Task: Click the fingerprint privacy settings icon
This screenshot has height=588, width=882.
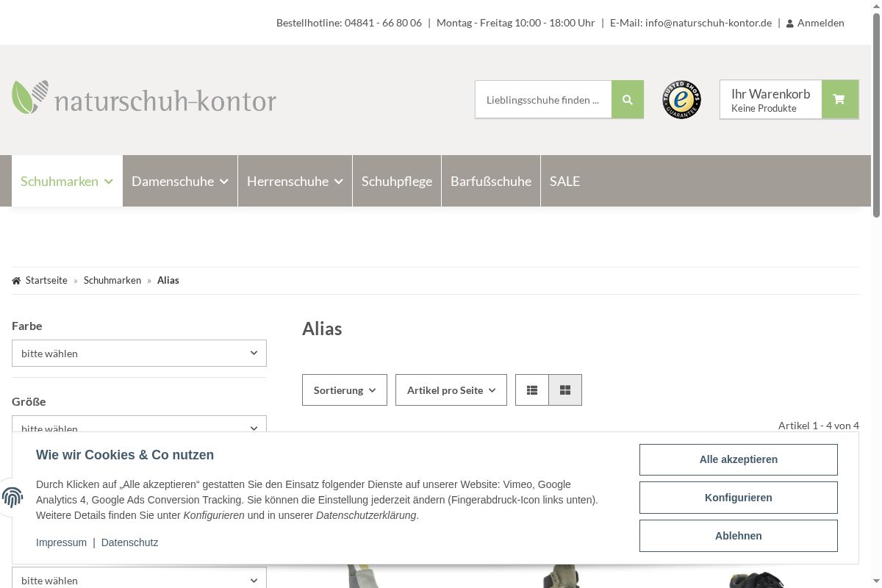Action: tap(12, 498)
